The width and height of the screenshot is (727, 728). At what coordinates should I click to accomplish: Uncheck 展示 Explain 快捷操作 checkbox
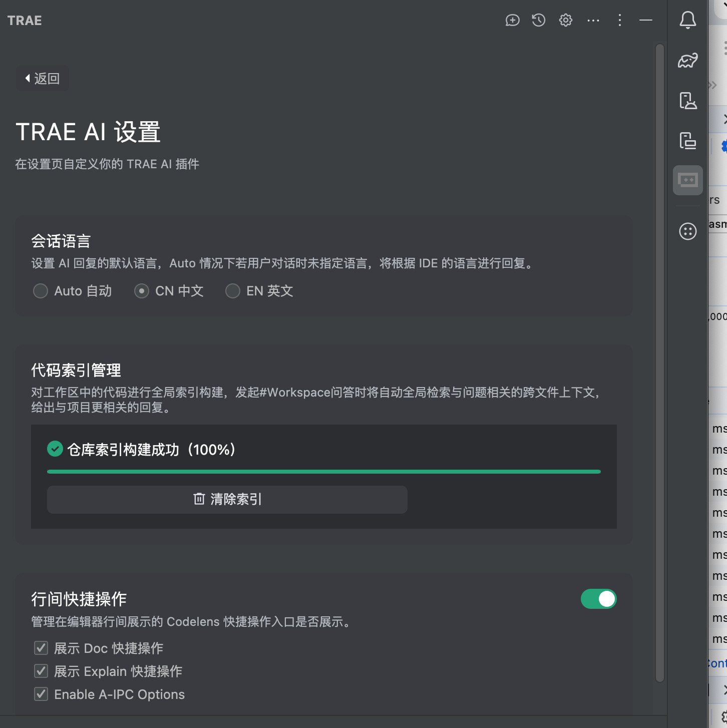coord(41,671)
